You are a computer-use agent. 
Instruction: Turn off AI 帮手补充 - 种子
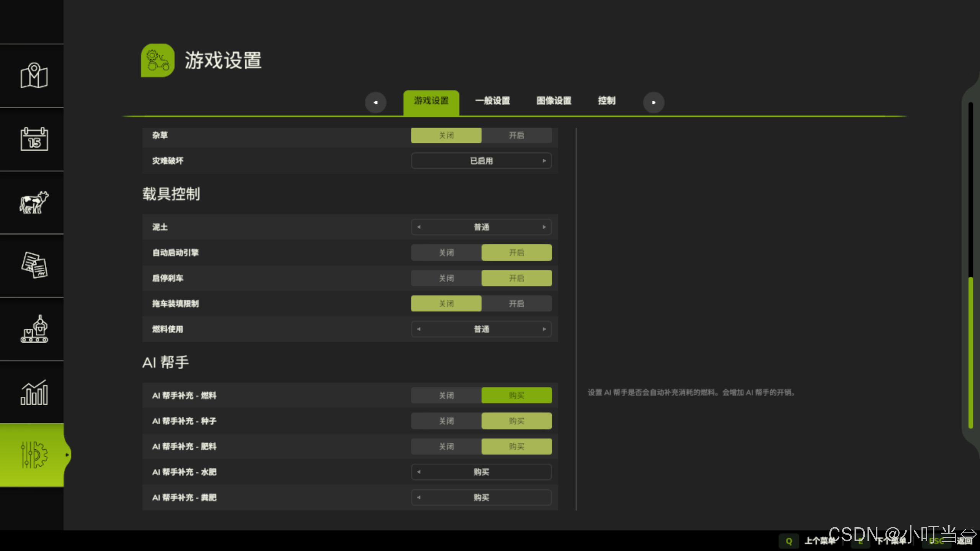click(x=446, y=421)
